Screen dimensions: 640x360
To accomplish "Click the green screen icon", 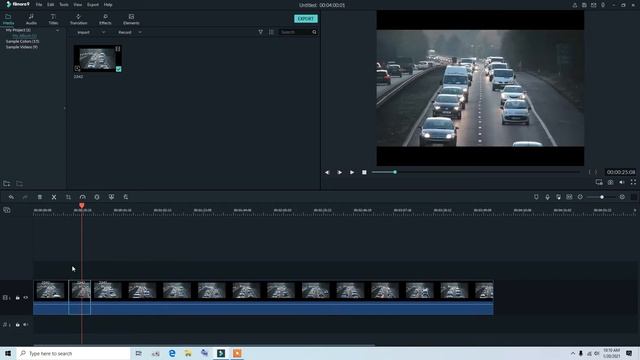I will (111, 197).
